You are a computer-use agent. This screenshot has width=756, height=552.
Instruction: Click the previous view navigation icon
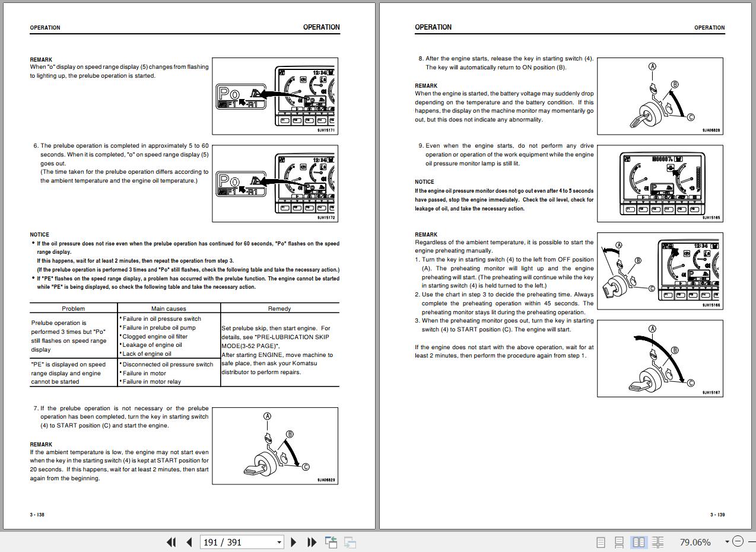331,542
